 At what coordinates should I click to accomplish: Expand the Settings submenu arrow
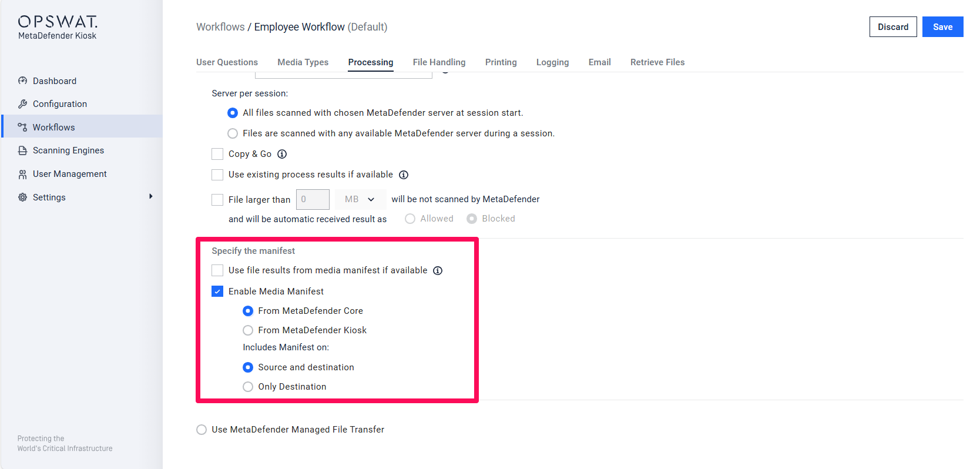pyautogui.click(x=151, y=196)
